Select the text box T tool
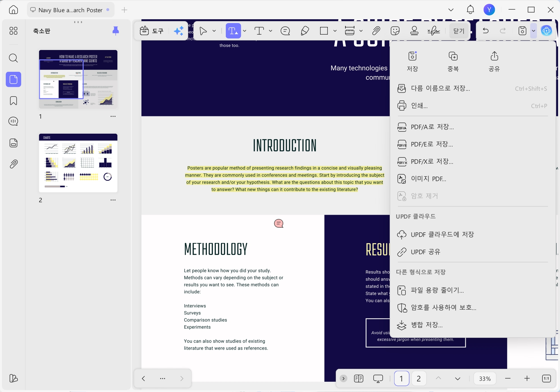Viewport: 560px width, 392px height. [x=259, y=31]
